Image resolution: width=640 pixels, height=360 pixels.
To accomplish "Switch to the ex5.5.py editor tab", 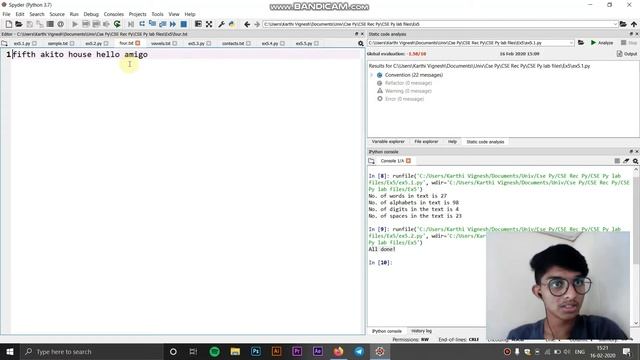I will 304,43.
